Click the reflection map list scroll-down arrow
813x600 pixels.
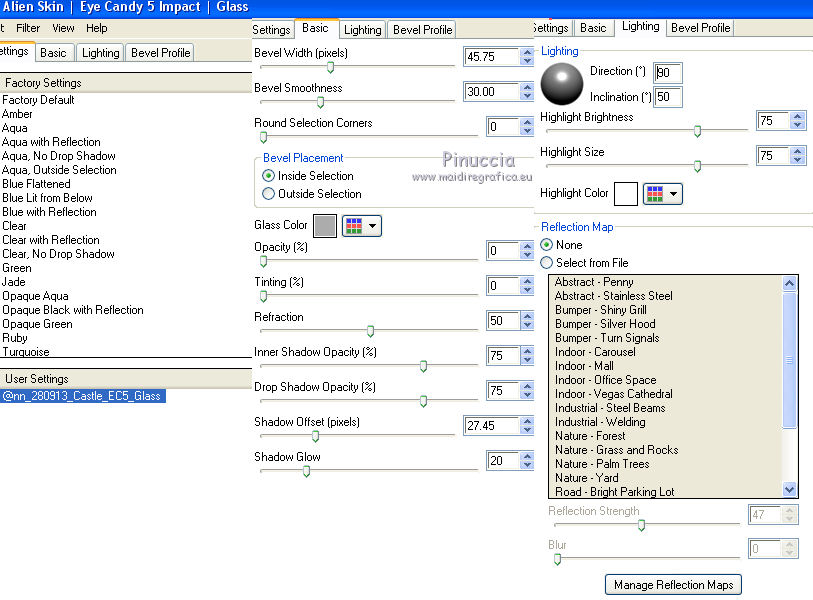tap(789, 489)
